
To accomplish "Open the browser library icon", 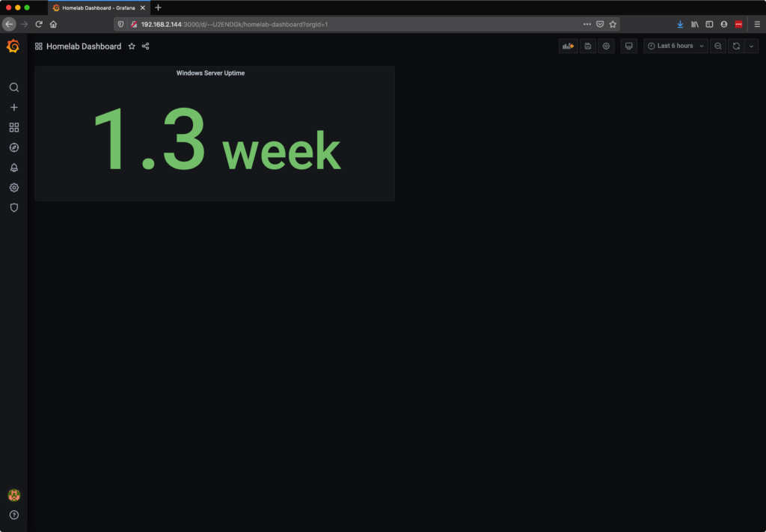I will click(x=695, y=24).
